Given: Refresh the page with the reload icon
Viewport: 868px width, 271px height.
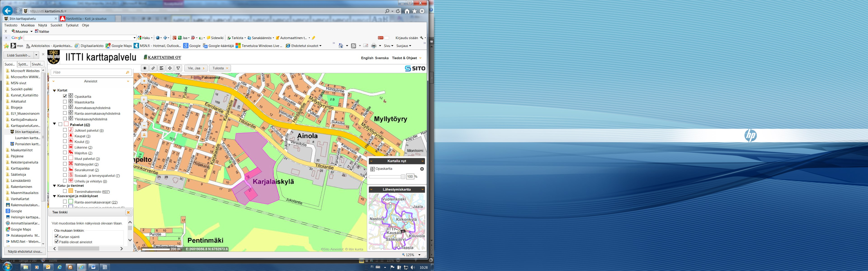Looking at the screenshot, I should click(x=398, y=11).
